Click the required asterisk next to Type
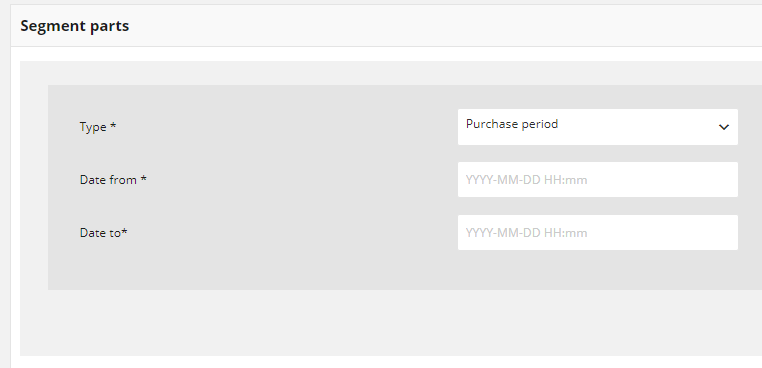This screenshot has width=762, height=368. (x=113, y=125)
